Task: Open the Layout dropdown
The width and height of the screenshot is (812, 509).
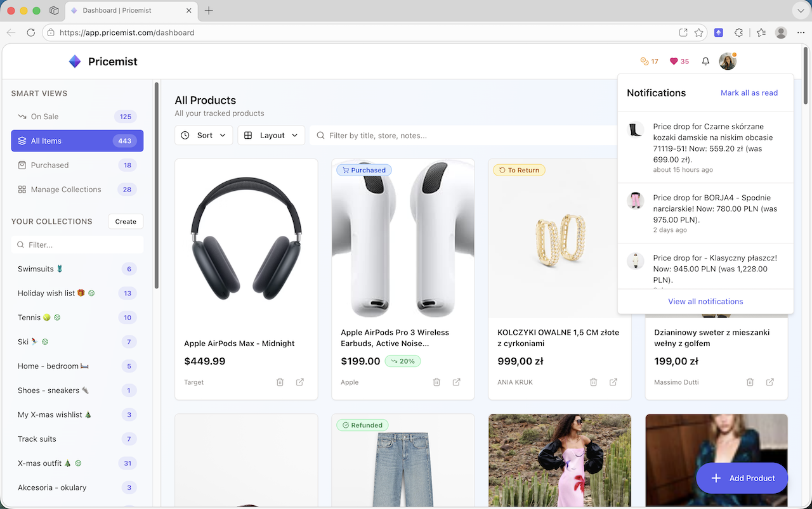Action: coord(271,135)
